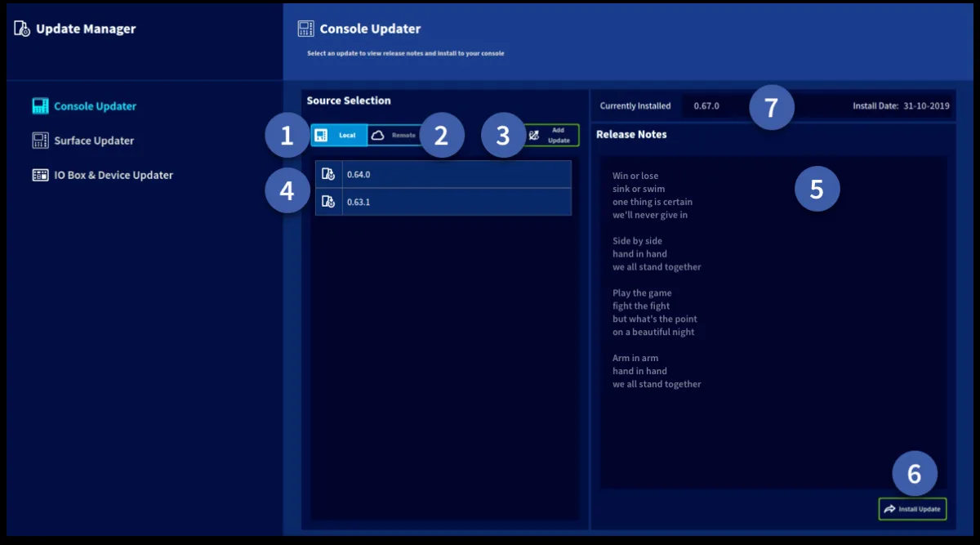This screenshot has width=980, height=545.
Task: Click the Install Update button
Action: coord(912,509)
